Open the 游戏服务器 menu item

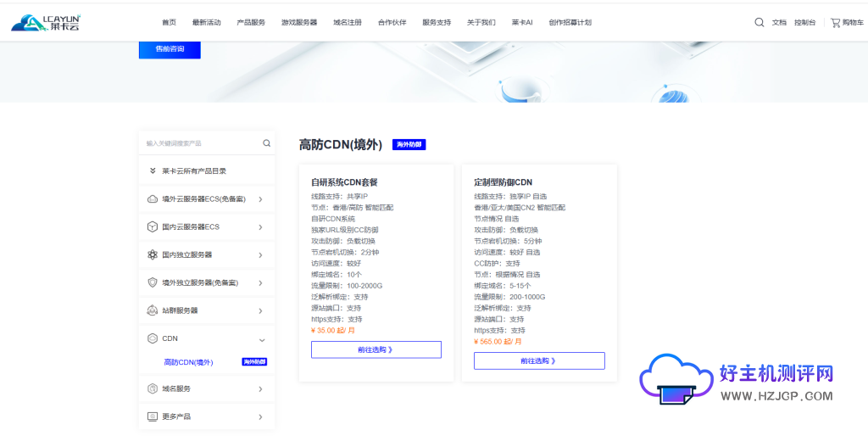click(x=299, y=23)
